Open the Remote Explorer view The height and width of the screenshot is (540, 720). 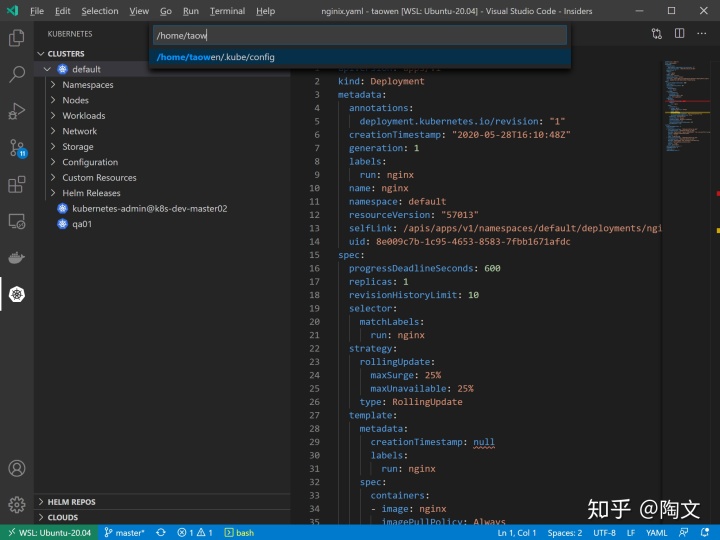(x=17, y=221)
